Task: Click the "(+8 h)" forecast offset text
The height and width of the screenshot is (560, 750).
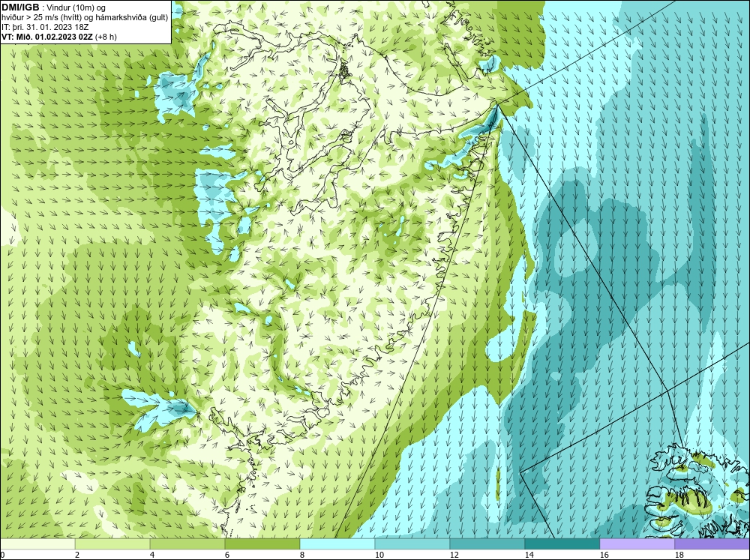Action: coord(106,36)
